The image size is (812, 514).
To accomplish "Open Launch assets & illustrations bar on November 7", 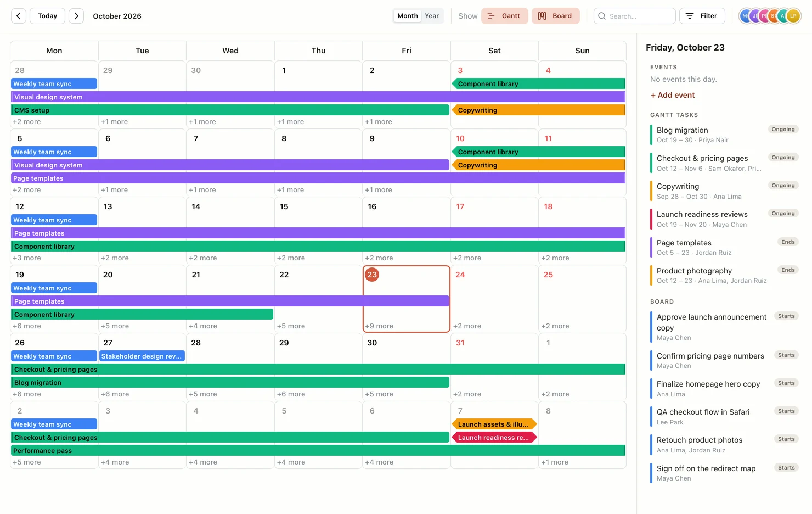I will pos(494,424).
